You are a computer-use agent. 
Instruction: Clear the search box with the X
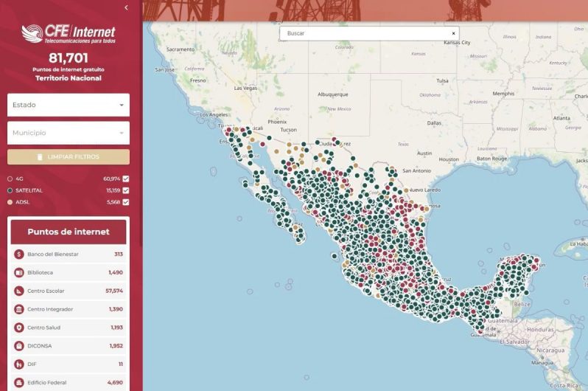[453, 33]
